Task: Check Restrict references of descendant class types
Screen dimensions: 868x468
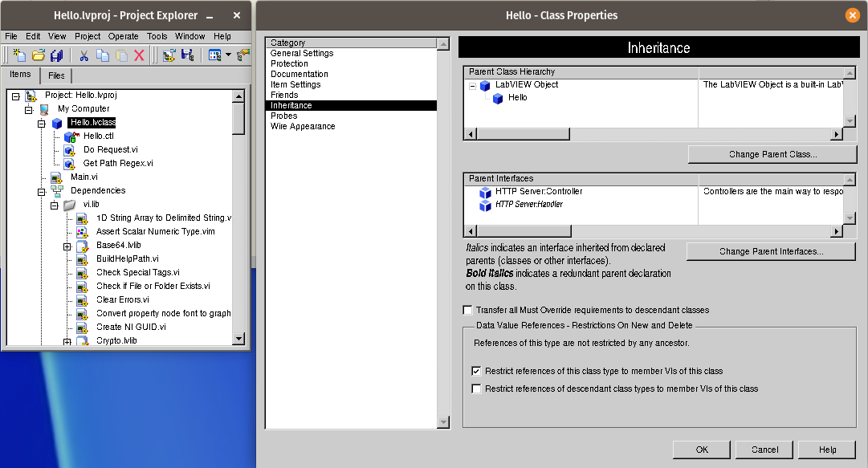Action: [x=476, y=389]
